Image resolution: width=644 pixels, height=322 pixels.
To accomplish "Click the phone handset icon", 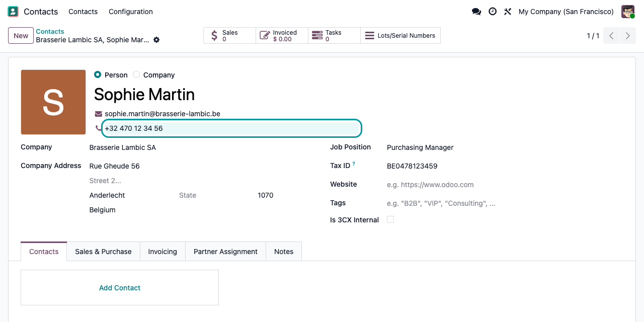I will [x=98, y=128].
